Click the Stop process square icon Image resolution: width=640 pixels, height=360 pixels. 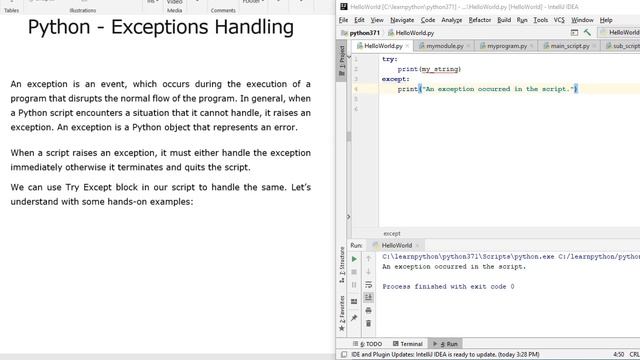tap(354, 272)
